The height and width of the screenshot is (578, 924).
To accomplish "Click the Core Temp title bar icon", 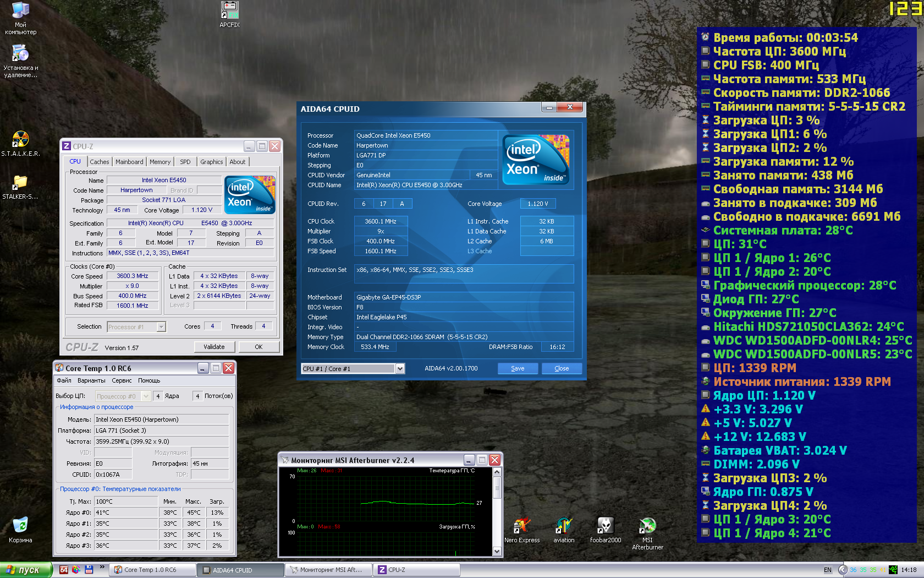I will pyautogui.click(x=59, y=368).
